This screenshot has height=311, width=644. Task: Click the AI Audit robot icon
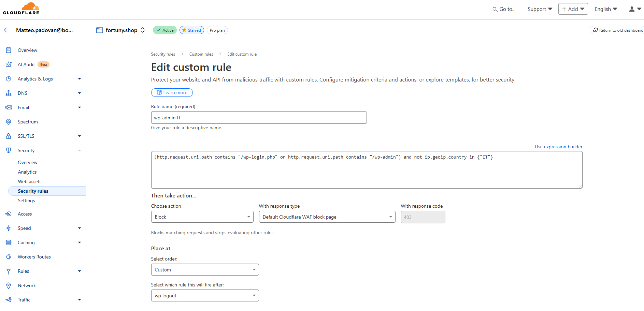point(9,64)
